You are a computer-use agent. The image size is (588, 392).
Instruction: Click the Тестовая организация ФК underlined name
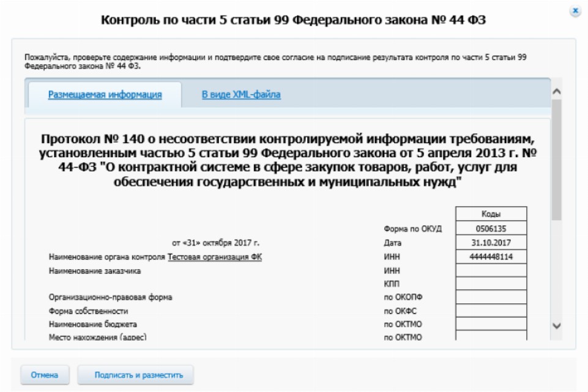pyautogui.click(x=215, y=257)
